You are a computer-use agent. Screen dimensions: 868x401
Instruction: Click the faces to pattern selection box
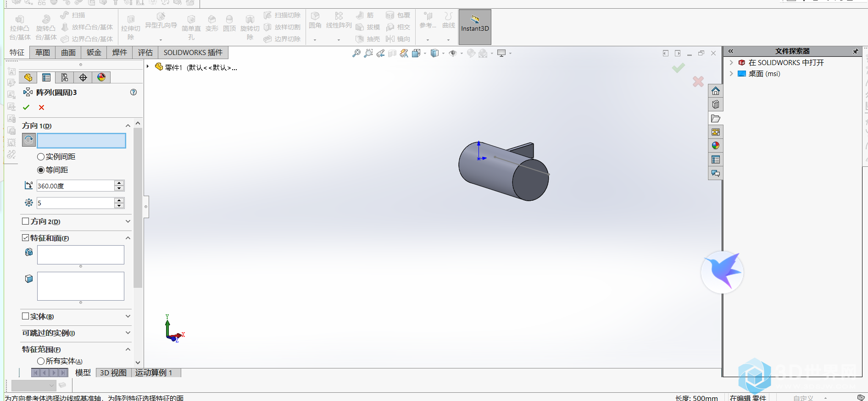[x=81, y=286]
